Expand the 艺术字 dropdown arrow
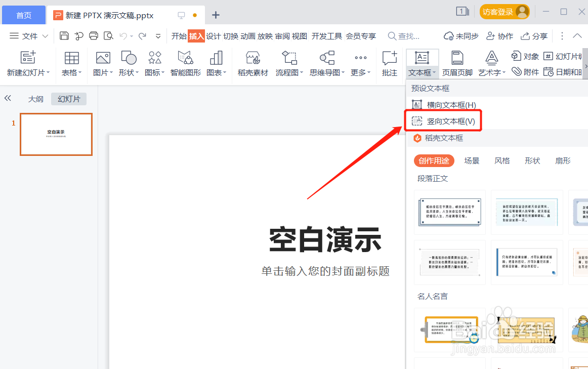The height and width of the screenshot is (369, 588). point(504,72)
